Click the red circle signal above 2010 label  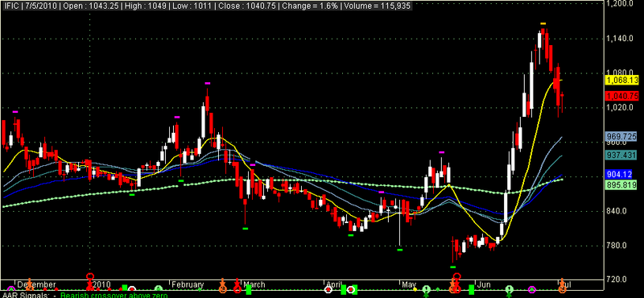[90, 276]
